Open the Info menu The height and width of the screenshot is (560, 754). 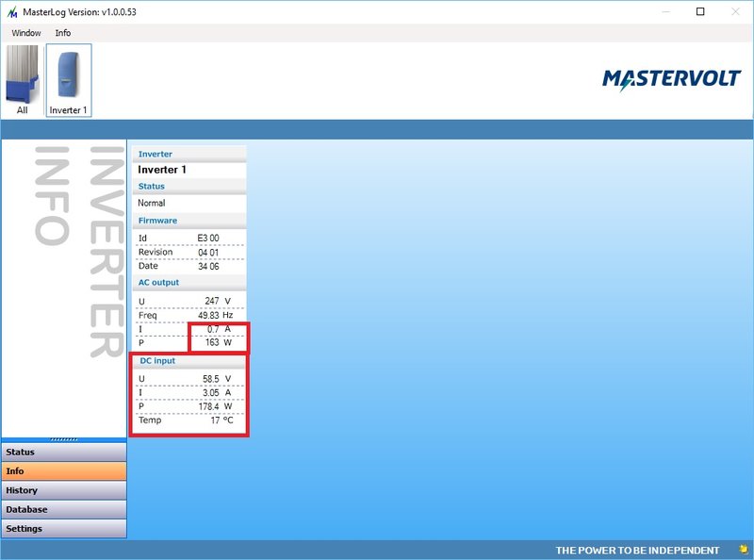(63, 33)
